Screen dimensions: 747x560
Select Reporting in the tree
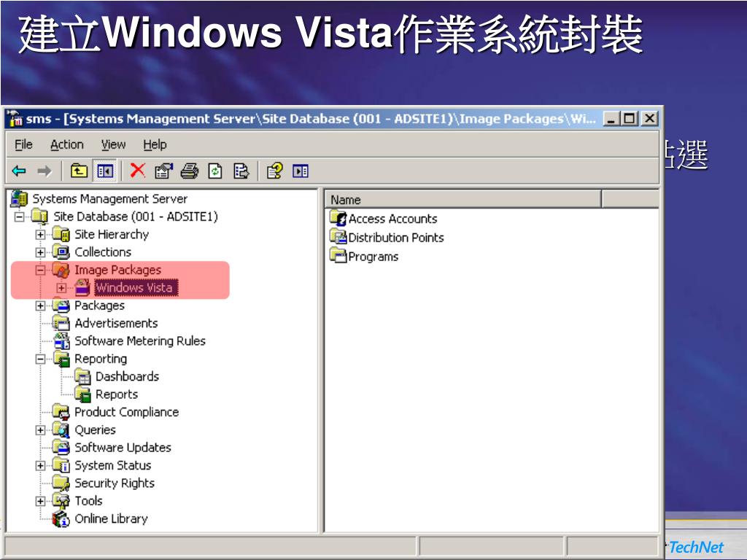pos(101,359)
